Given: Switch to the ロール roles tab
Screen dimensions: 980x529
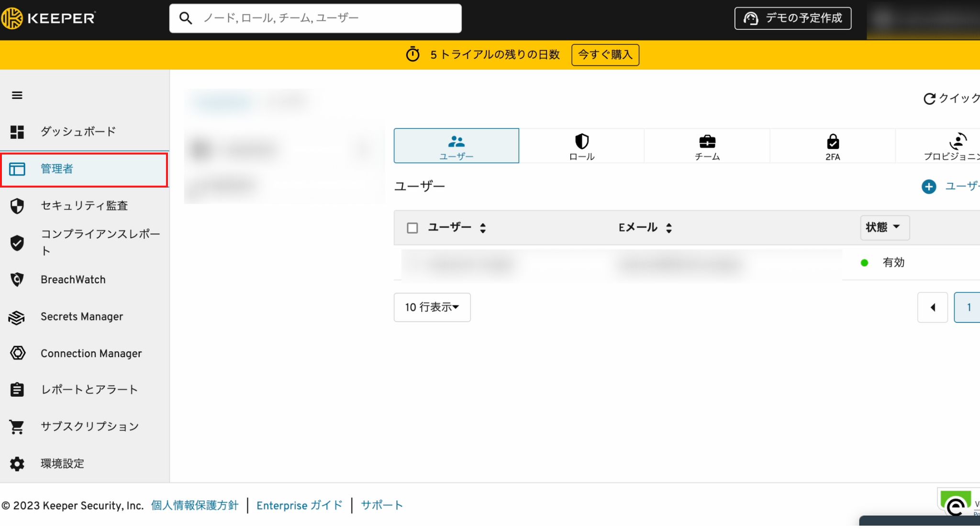Looking at the screenshot, I should coord(582,146).
